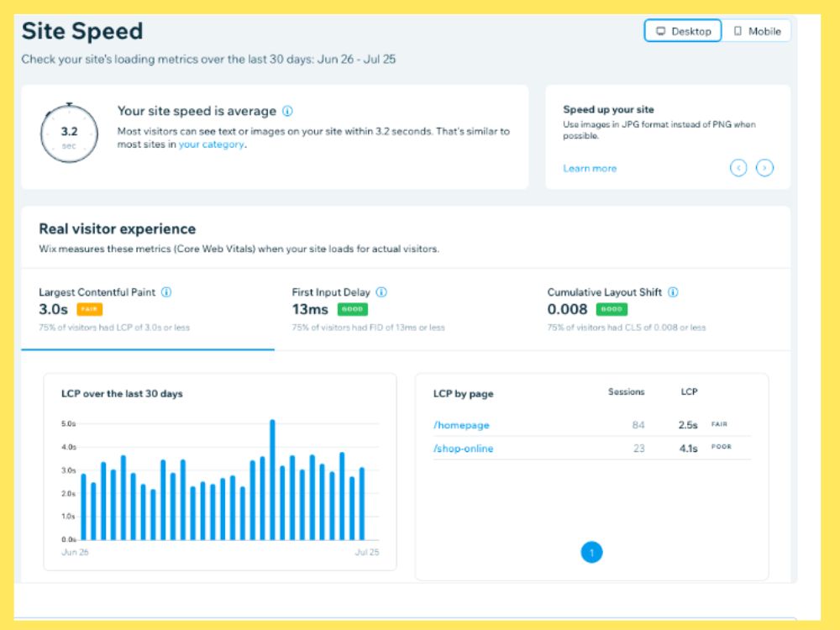The height and width of the screenshot is (630, 840).
Task: Click info icon beside site speed average
Action: pos(287,111)
